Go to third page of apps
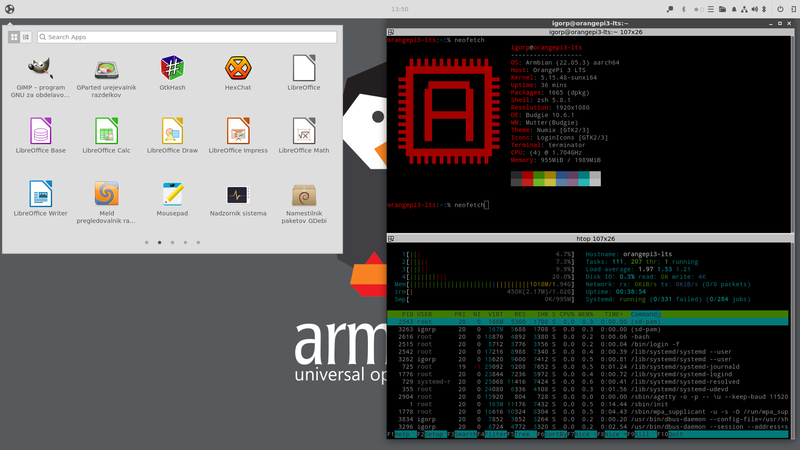 (x=172, y=242)
